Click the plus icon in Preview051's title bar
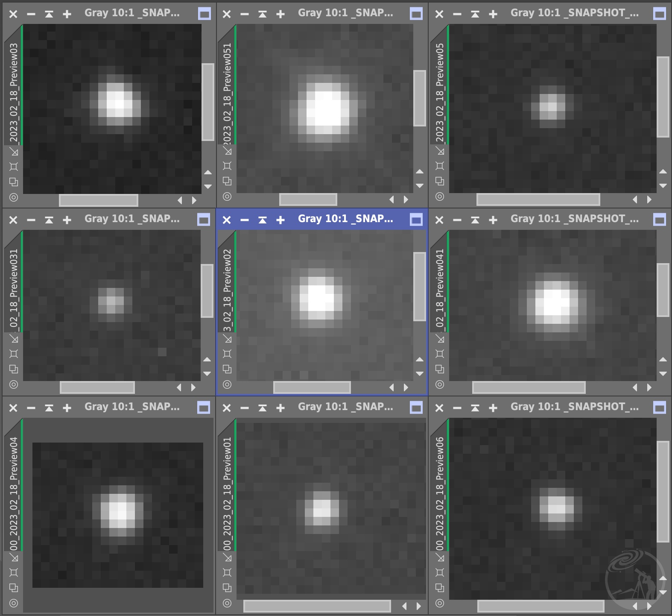The width and height of the screenshot is (672, 616). (280, 14)
